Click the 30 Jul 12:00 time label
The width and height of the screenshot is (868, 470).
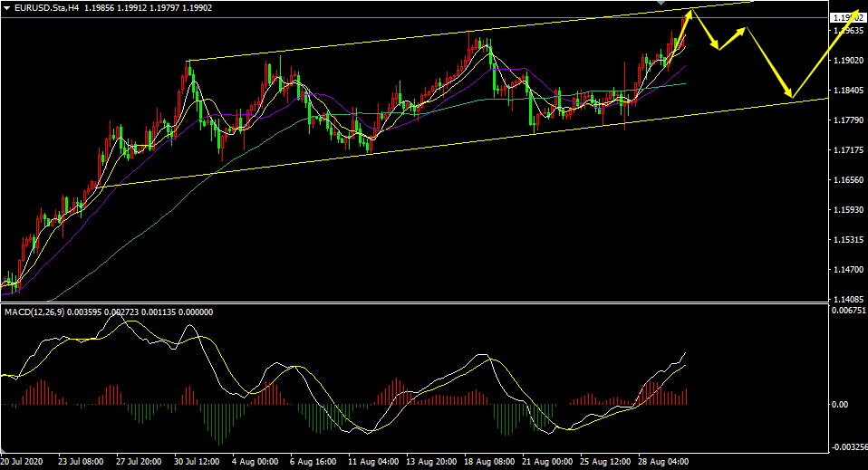tap(198, 462)
